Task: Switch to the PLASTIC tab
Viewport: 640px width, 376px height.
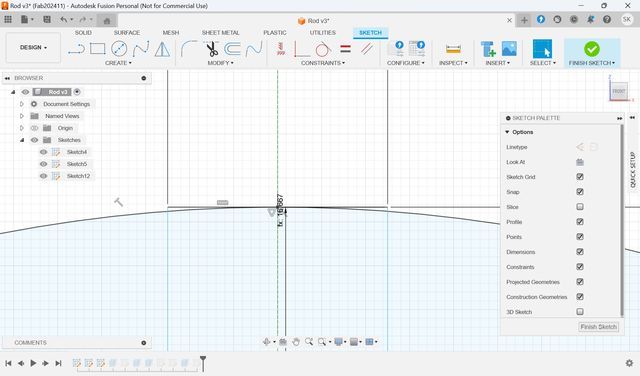Action: coord(275,33)
